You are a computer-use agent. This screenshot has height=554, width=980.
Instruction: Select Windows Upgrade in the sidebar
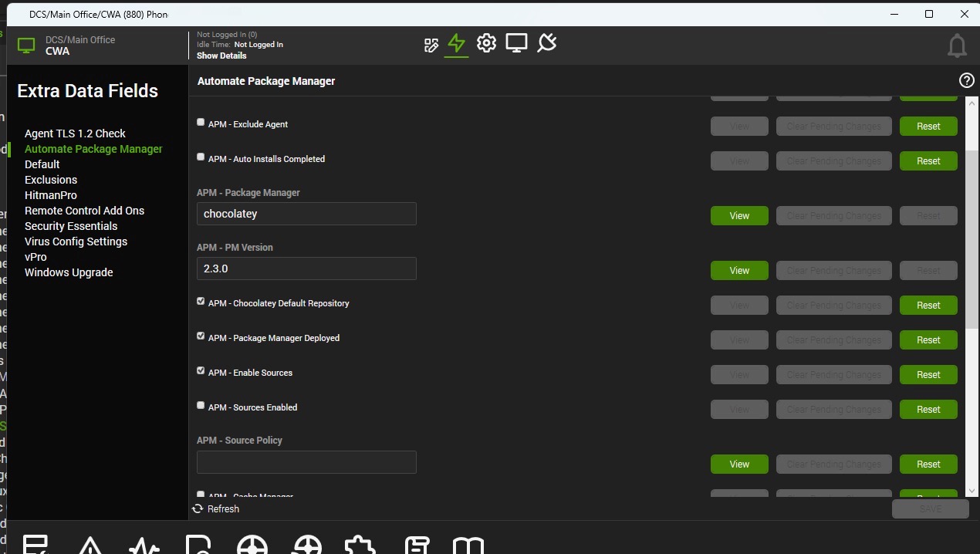pos(69,272)
